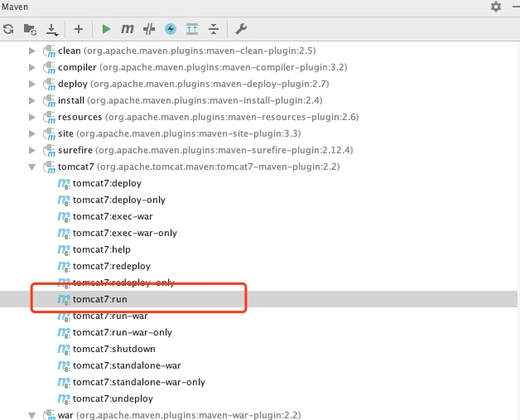Expand the resources plugin node

(x=32, y=117)
